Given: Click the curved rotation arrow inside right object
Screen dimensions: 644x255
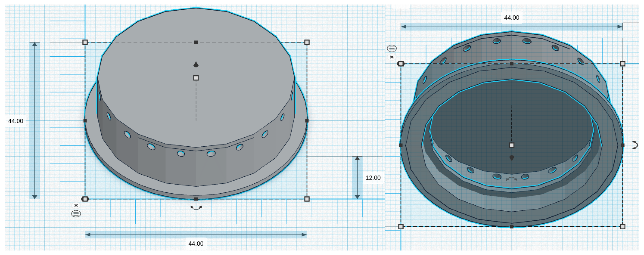Looking at the screenshot, I should click(x=511, y=179).
